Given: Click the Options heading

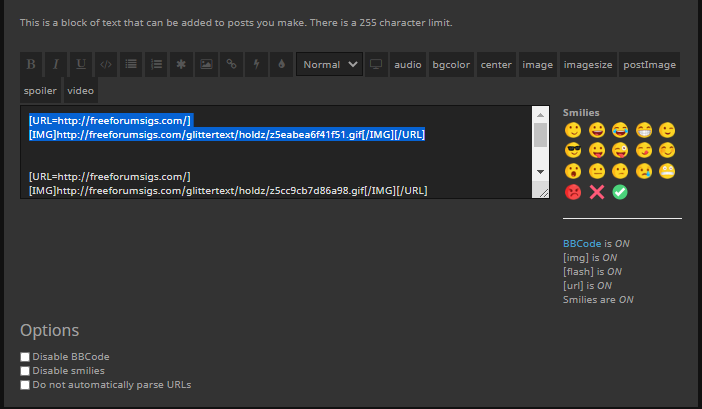Looking at the screenshot, I should [x=50, y=330].
